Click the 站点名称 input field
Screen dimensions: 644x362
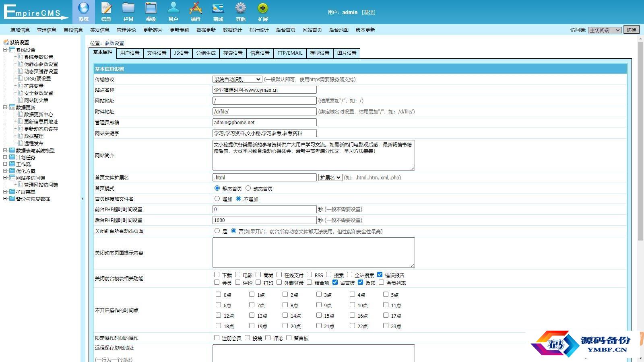tap(264, 90)
